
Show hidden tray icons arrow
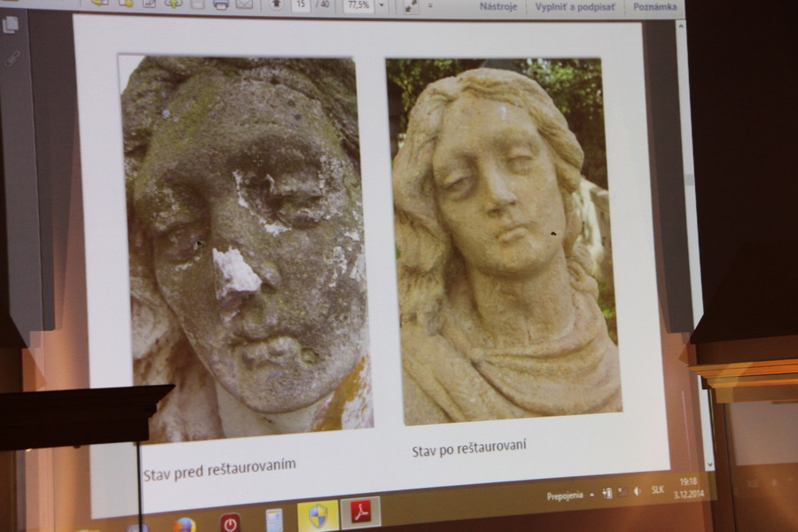point(592,495)
